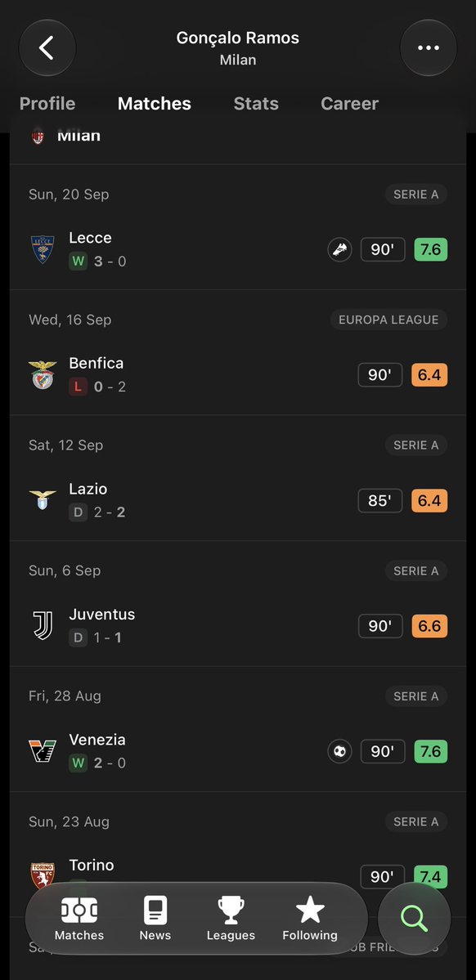Open Matches in the bottom navigation bar
This screenshot has width=476, height=980.
tap(79, 919)
